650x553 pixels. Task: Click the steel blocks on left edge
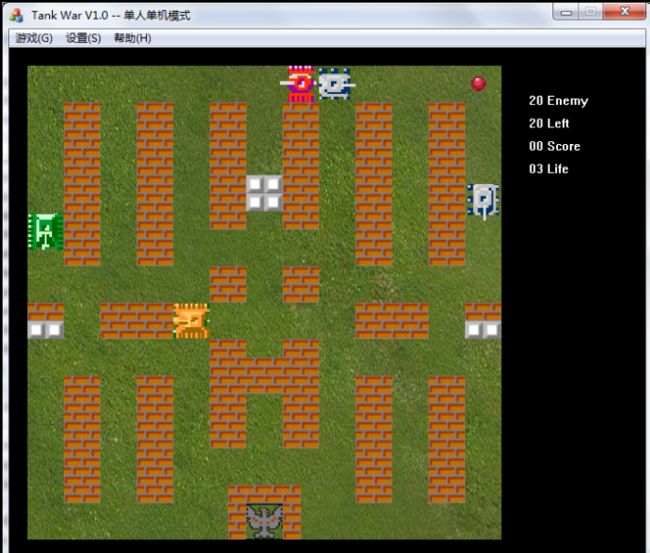[x=46, y=330]
